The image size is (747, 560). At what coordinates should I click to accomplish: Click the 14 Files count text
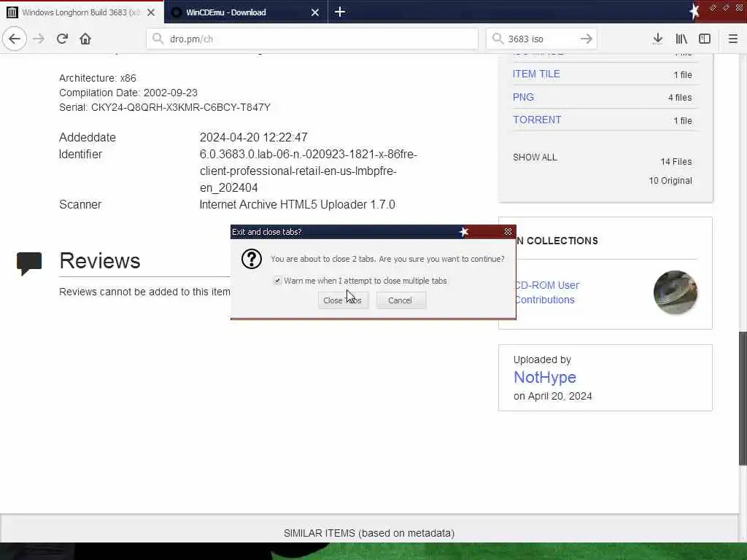click(x=676, y=162)
